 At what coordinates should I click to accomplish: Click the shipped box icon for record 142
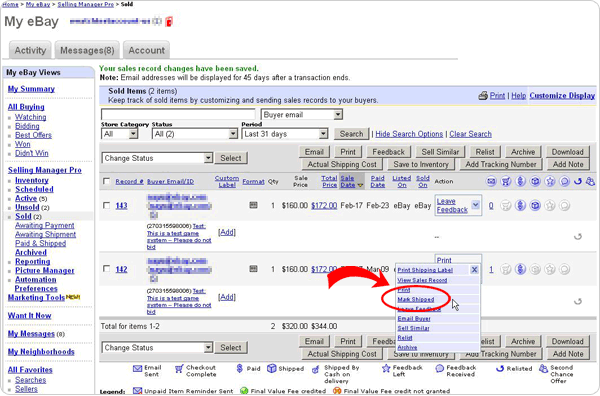535,269
